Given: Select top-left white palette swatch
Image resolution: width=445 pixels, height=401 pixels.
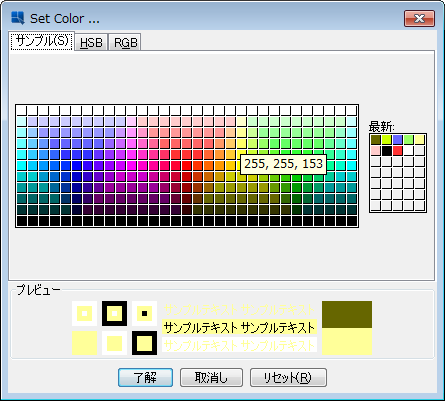Looking at the screenshot, I should click(x=22, y=110).
